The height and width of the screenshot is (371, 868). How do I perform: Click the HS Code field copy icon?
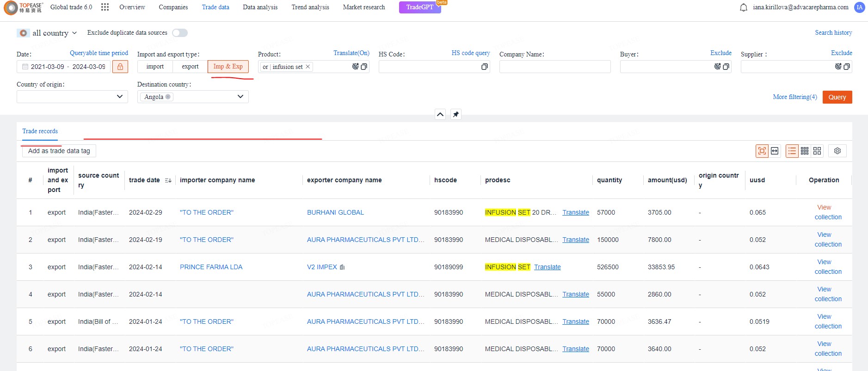click(484, 67)
